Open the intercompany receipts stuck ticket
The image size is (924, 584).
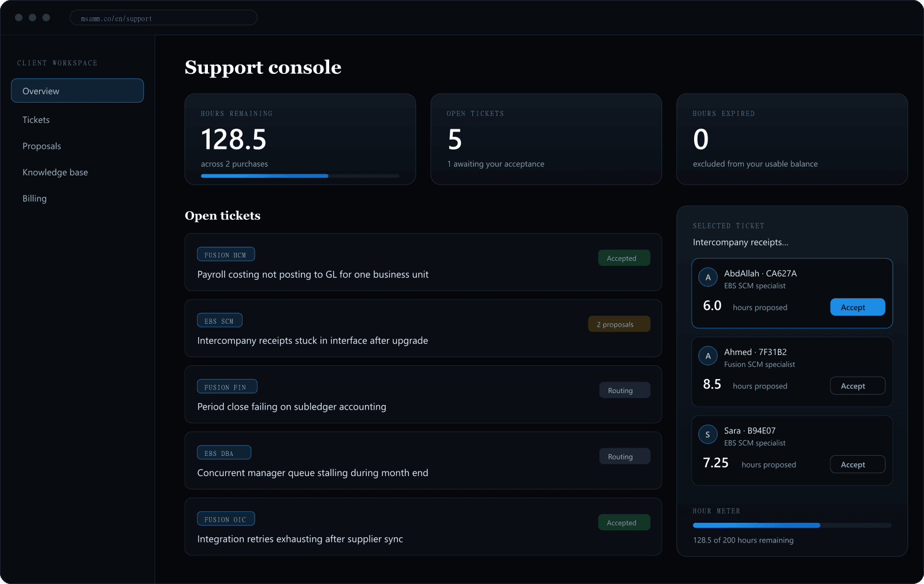tap(423, 328)
